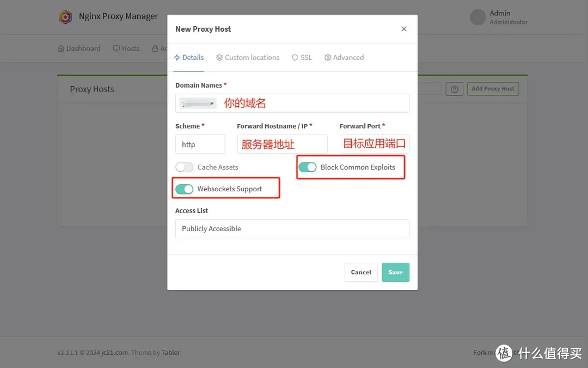588x368 pixels.
Task: Toggle the Cache Assets switch
Action: click(184, 167)
